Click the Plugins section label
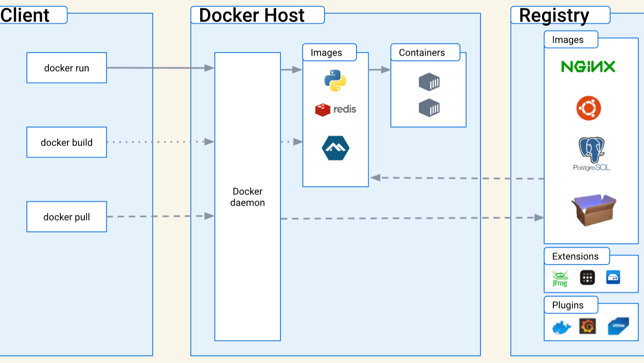Image resolution: width=644 pixels, height=363 pixels. (571, 305)
